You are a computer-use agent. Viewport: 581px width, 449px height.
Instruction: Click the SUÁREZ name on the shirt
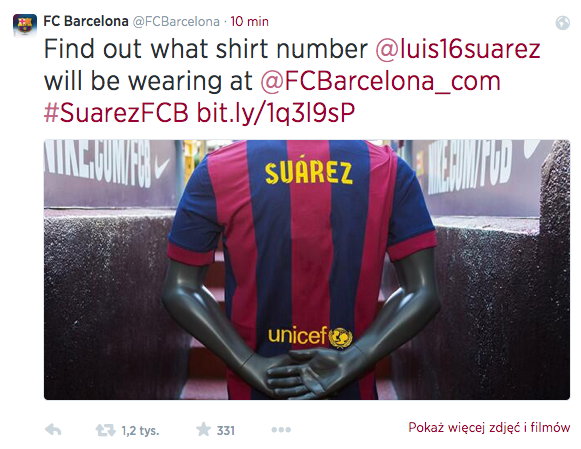point(309,173)
